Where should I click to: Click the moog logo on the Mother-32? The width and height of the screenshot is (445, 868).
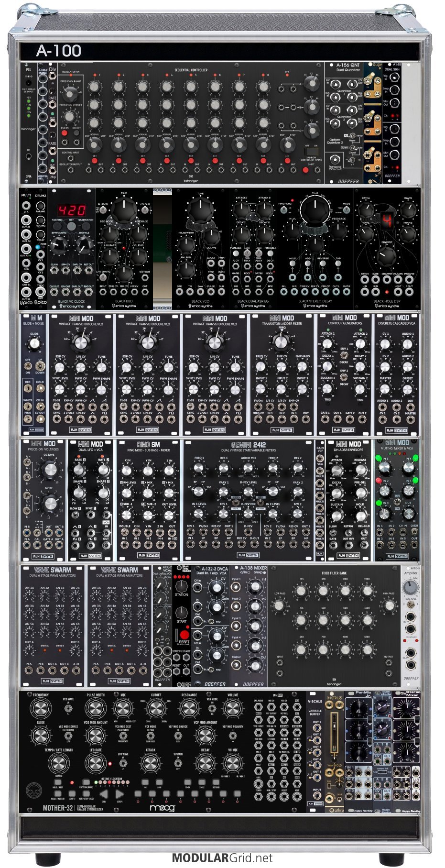pos(163,808)
